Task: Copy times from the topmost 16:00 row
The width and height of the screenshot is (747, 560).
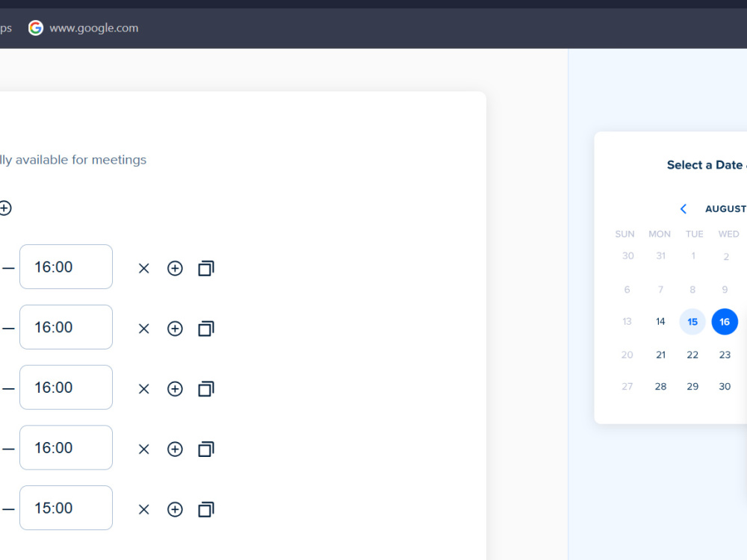Action: 206,269
